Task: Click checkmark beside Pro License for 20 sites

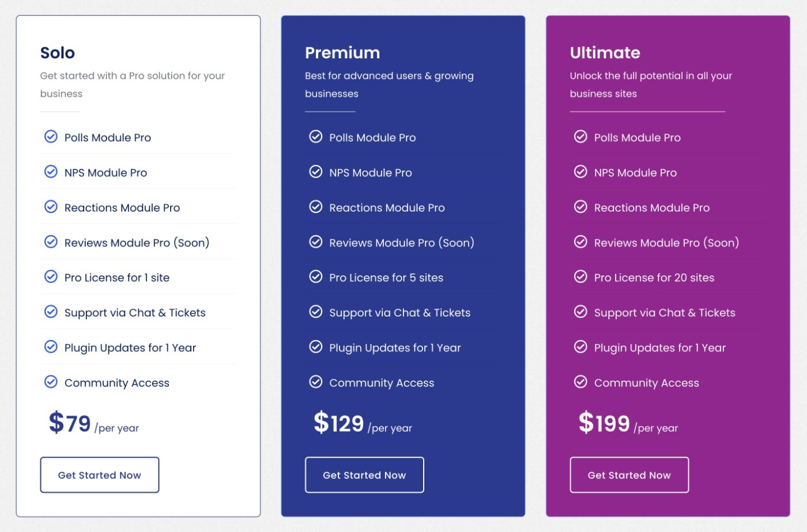Action: (580, 277)
